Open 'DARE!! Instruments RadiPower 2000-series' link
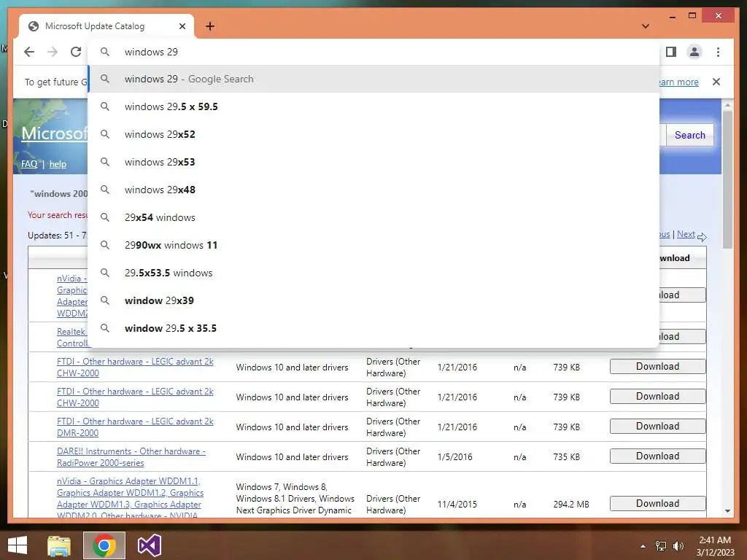Viewport: 747px width, 560px height. coord(131,457)
